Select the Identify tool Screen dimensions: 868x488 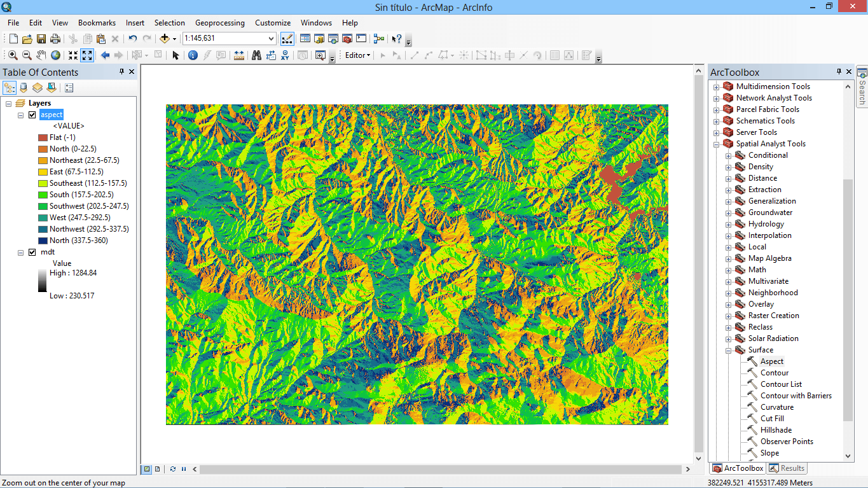click(193, 55)
